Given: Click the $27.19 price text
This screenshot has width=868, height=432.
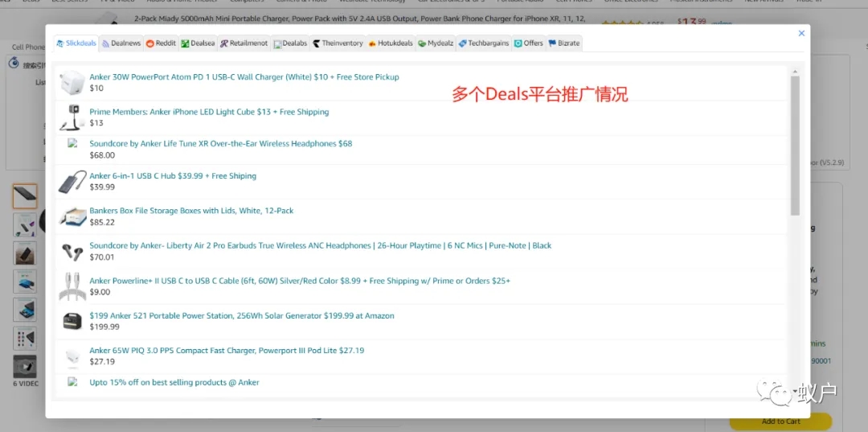Looking at the screenshot, I should [102, 362].
